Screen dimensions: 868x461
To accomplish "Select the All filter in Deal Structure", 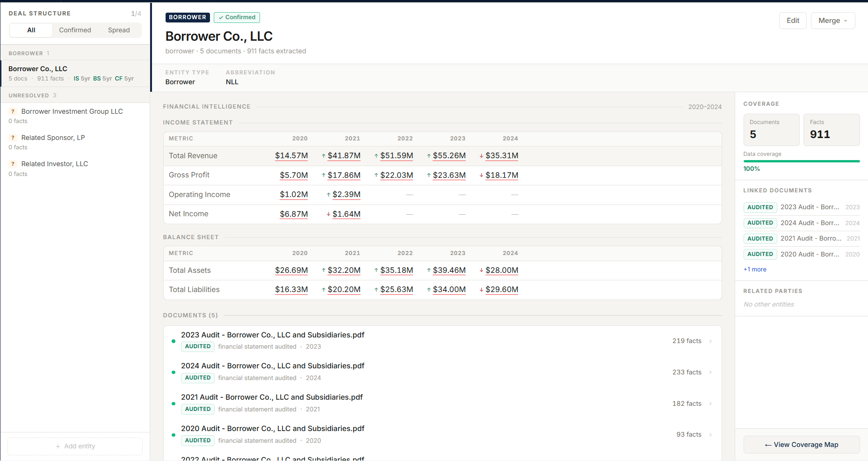I will coord(31,30).
